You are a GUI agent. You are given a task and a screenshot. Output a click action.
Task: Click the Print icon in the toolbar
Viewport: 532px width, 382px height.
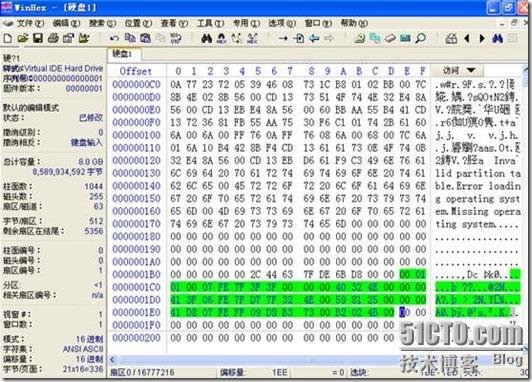53,38
